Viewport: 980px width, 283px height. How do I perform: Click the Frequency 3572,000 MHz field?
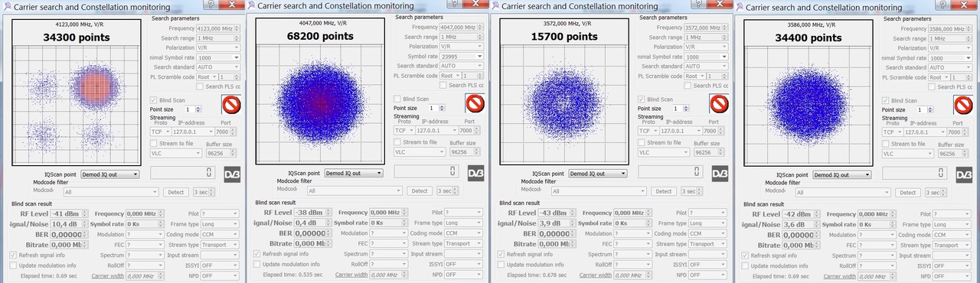tap(707, 28)
